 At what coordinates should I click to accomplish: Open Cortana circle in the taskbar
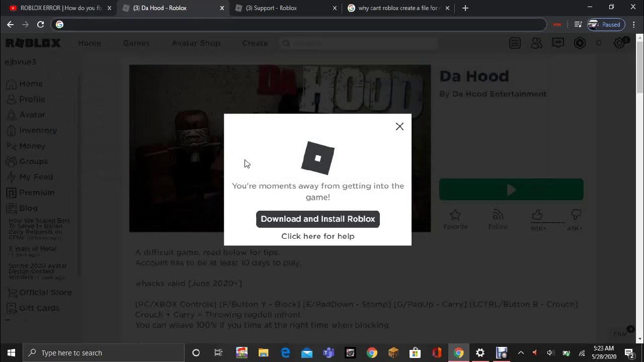[196, 353]
